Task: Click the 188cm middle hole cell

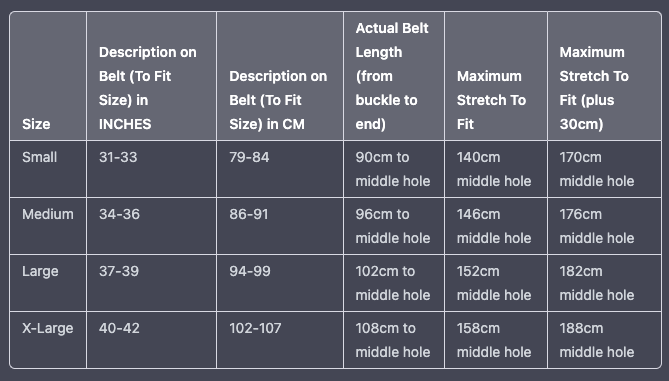Action: pyautogui.click(x=605, y=340)
